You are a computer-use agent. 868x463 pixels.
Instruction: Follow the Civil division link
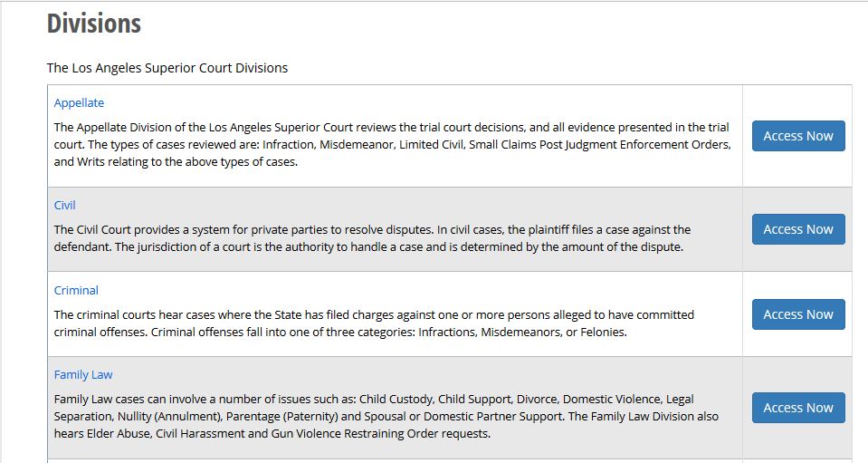coord(65,206)
